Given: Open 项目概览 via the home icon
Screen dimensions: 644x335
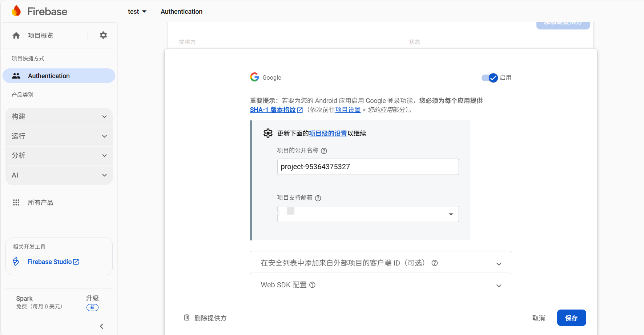Looking at the screenshot, I should [16, 35].
